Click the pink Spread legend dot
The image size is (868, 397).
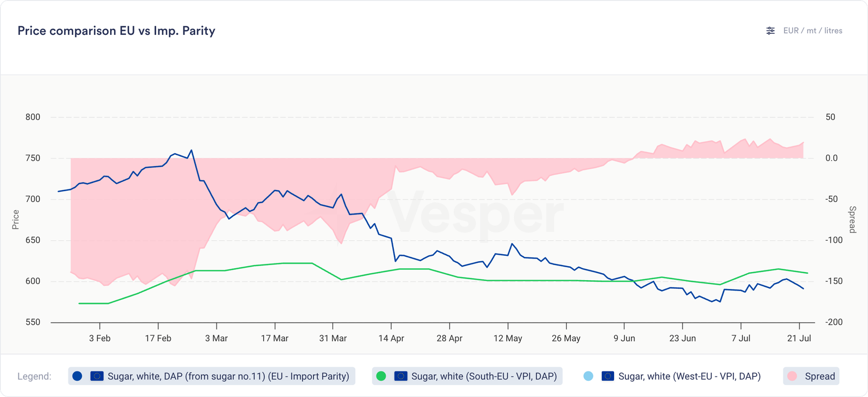(x=792, y=376)
